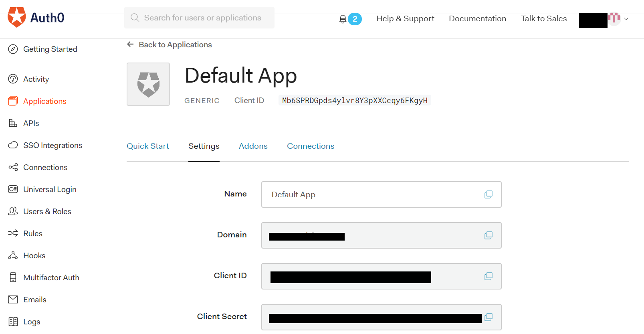The height and width of the screenshot is (334, 644).
Task: Open Multifactor Auth in the sidebar
Action: [51, 277]
